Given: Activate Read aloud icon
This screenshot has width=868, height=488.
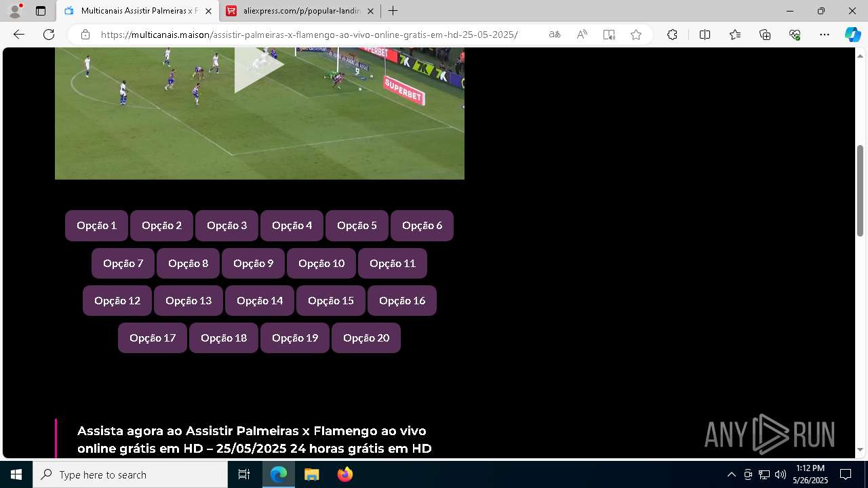Looking at the screenshot, I should [x=582, y=35].
